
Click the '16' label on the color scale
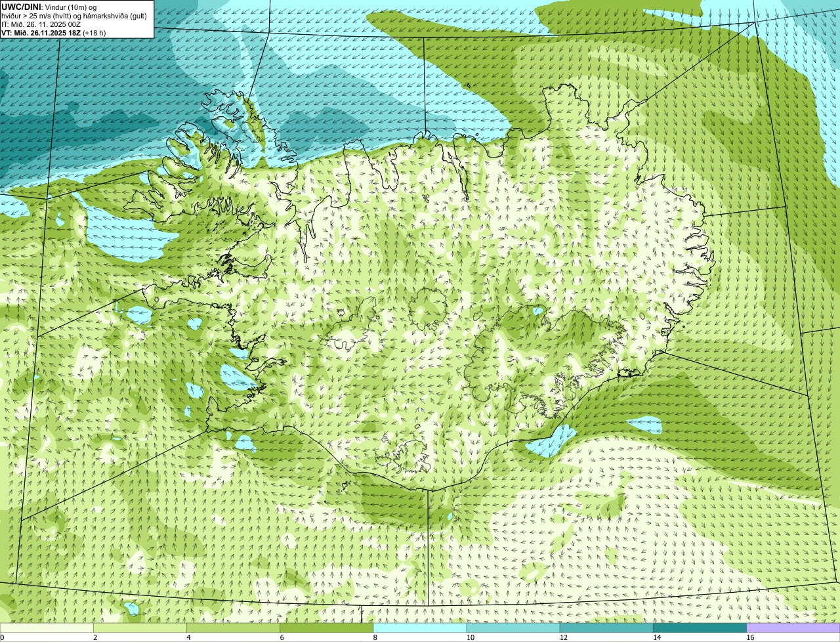750,637
